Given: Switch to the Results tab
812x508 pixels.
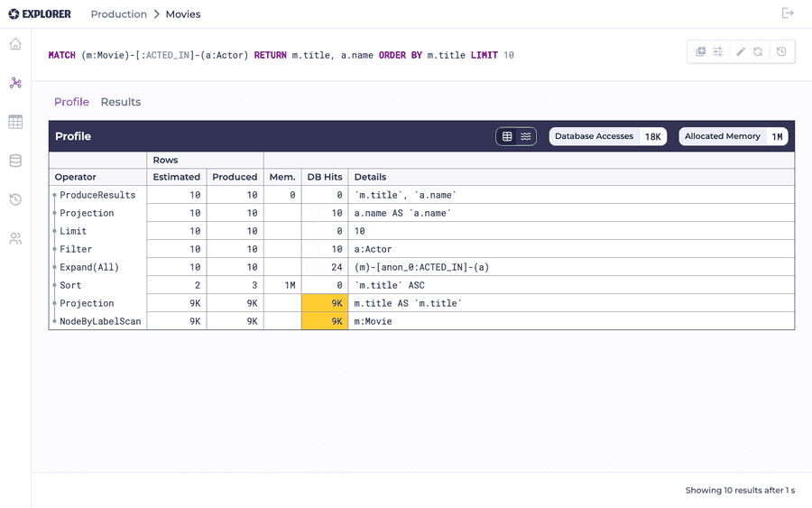Looking at the screenshot, I should tap(121, 102).
